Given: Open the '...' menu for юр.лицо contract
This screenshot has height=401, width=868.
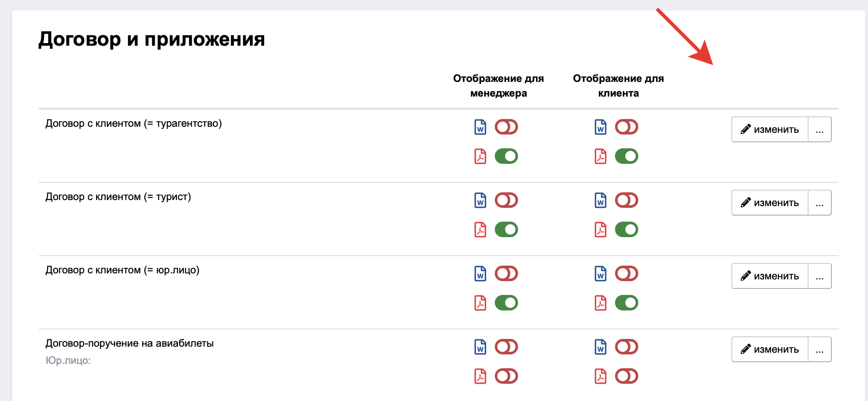Looking at the screenshot, I should pos(820,276).
